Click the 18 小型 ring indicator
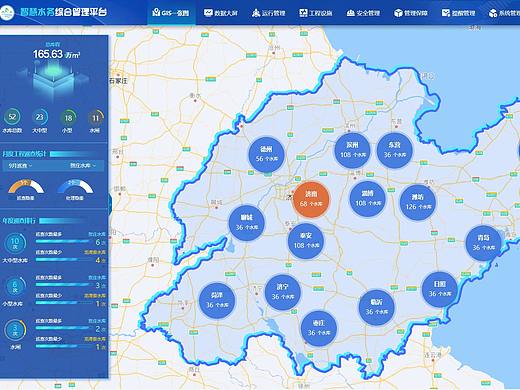Screen dimensions: 520x390 point(68,118)
